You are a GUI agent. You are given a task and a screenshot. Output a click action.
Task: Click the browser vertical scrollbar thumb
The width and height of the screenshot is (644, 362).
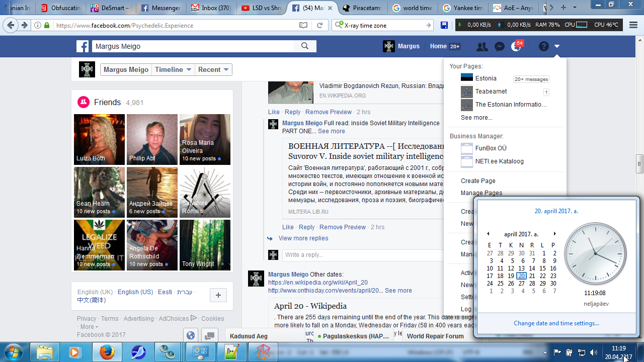tap(640, 163)
